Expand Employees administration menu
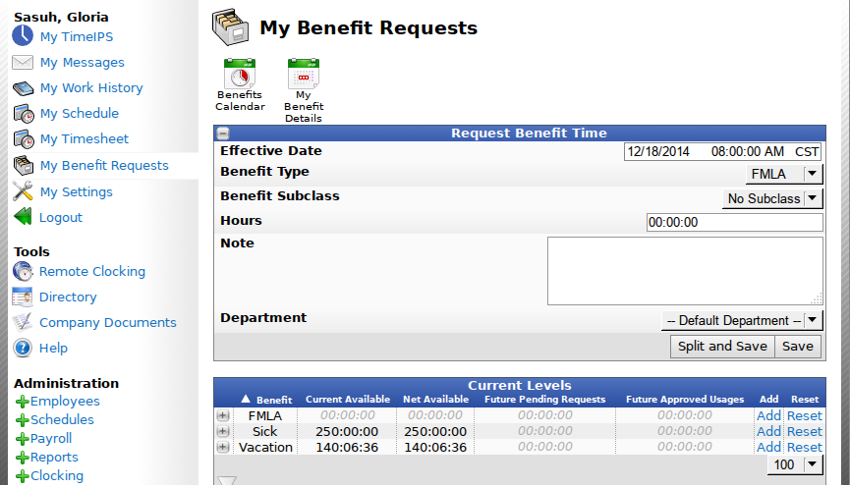The width and height of the screenshot is (850, 485). coord(65,401)
